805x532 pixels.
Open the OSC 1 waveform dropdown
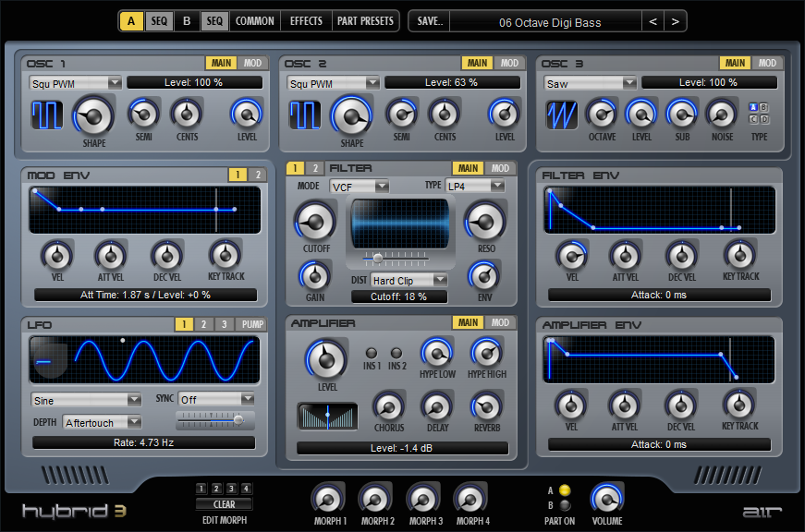pyautogui.click(x=75, y=83)
